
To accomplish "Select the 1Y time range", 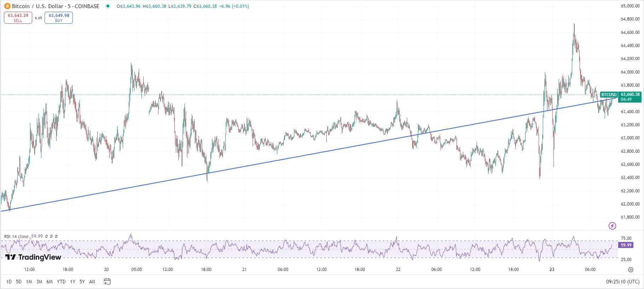I will (x=73, y=282).
